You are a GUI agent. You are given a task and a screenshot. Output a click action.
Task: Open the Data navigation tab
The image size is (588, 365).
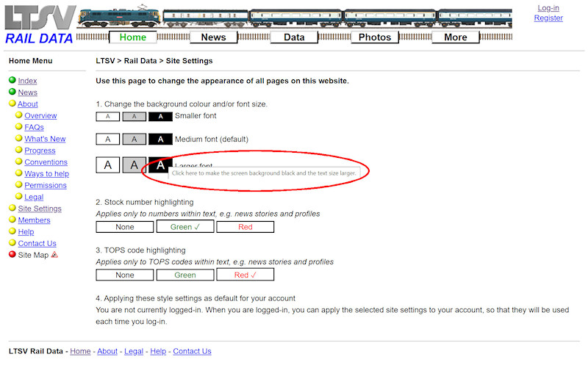pos(294,37)
